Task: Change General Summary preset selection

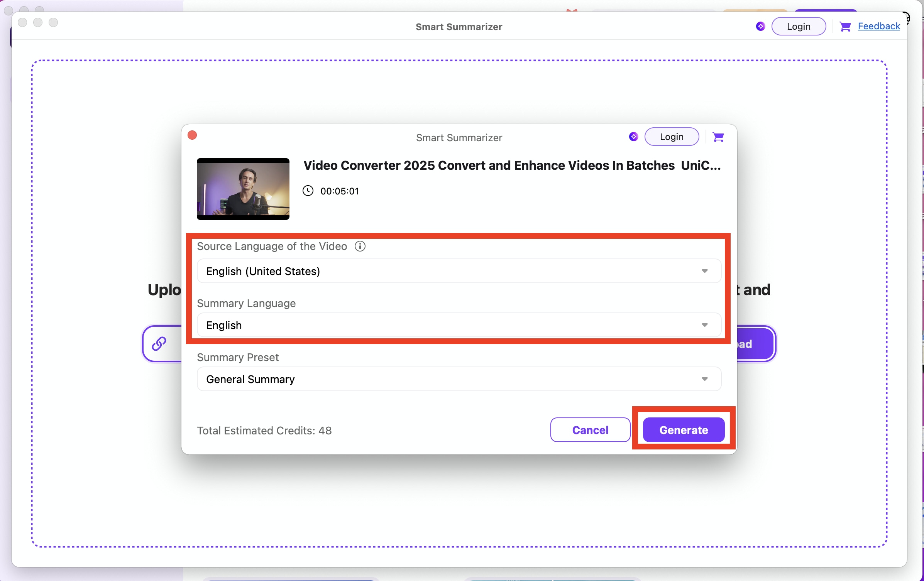Action: point(250,379)
